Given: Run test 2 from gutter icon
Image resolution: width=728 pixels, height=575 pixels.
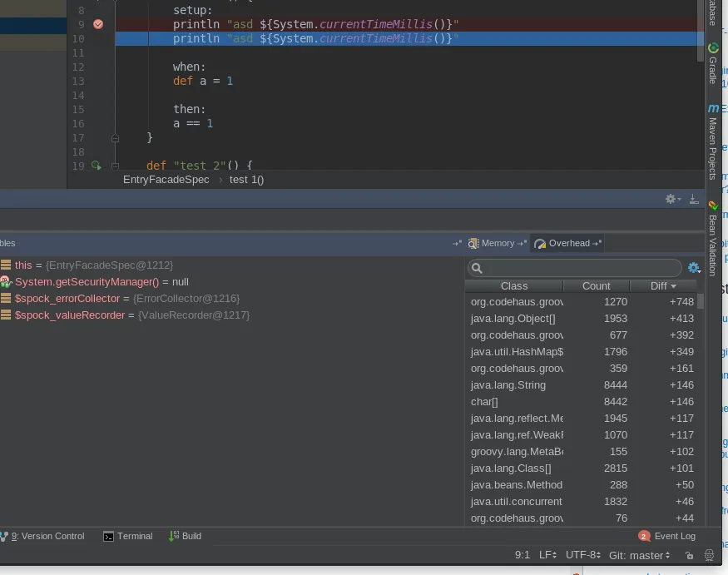Looking at the screenshot, I should pos(97,166).
